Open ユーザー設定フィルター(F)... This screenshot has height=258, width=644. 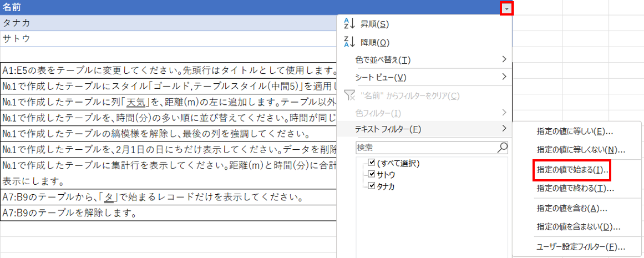click(x=581, y=247)
